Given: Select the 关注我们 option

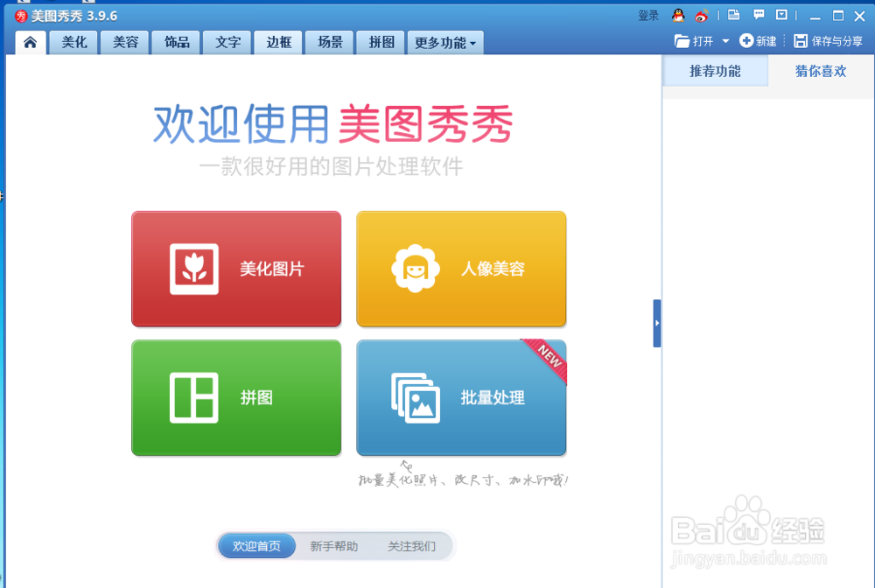Looking at the screenshot, I should pyautogui.click(x=412, y=546).
